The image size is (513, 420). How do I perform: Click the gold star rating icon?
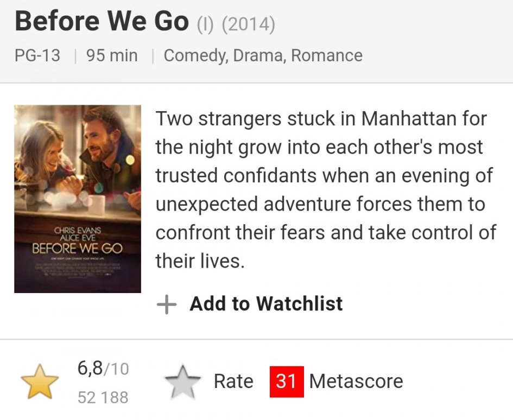[x=39, y=381]
